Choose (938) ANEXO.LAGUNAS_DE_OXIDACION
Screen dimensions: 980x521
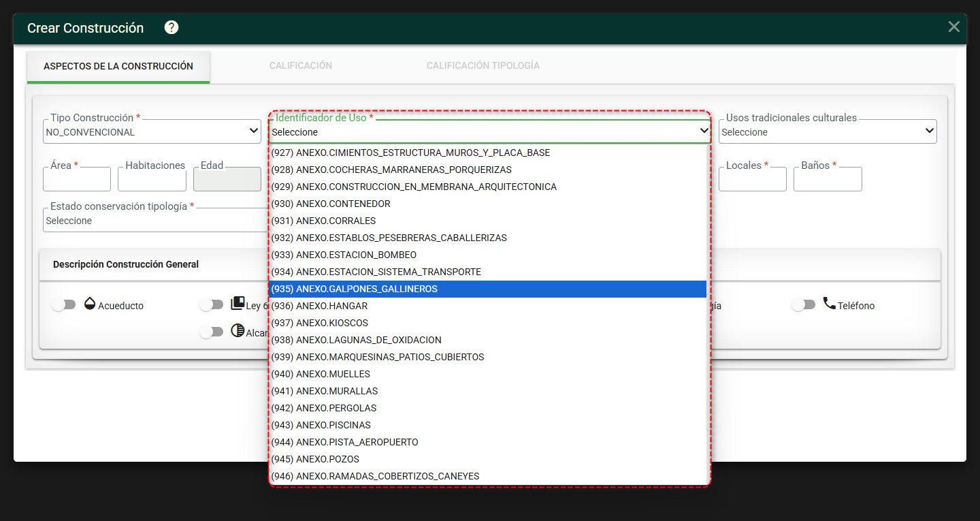coord(488,340)
